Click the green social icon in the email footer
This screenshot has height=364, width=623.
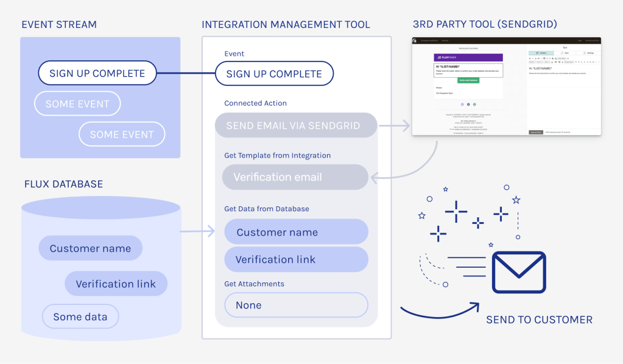[x=474, y=104]
